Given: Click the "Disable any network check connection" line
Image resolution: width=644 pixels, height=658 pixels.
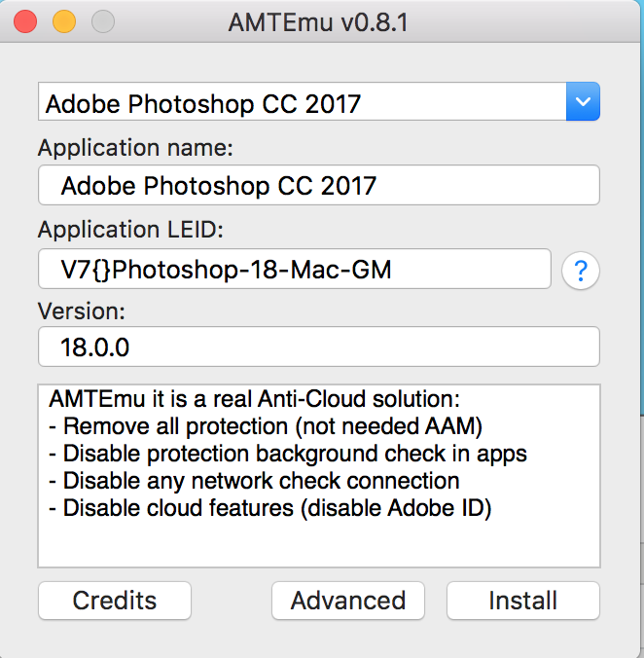Looking at the screenshot, I should pyautogui.click(x=261, y=481).
